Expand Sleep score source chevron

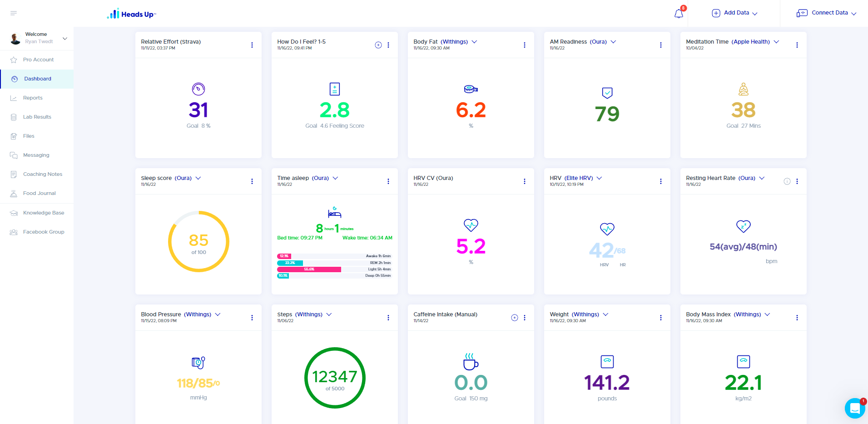click(198, 178)
